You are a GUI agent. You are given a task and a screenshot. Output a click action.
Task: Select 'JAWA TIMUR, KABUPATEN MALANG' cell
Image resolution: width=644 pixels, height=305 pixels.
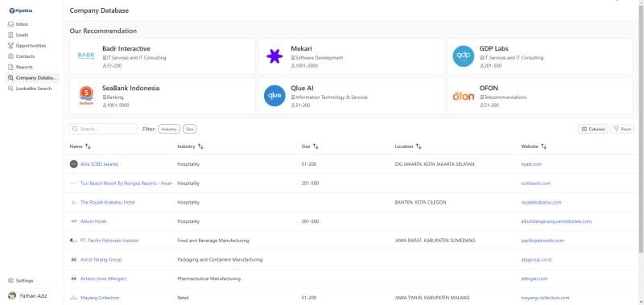(x=432, y=298)
